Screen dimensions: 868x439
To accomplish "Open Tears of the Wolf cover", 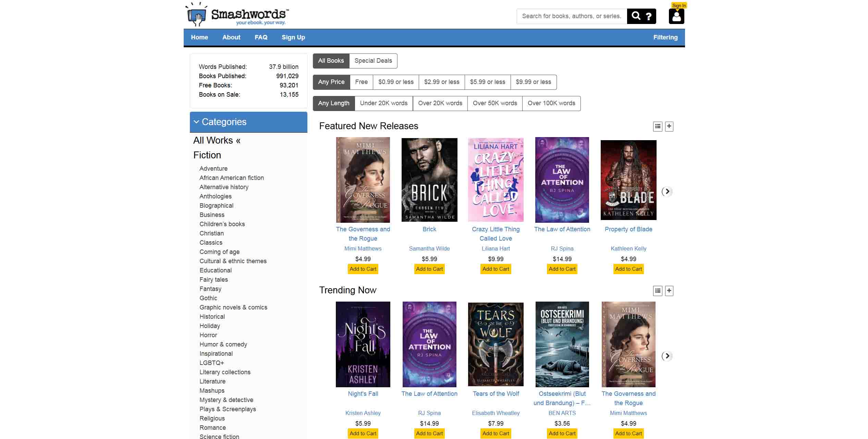I will [496, 344].
